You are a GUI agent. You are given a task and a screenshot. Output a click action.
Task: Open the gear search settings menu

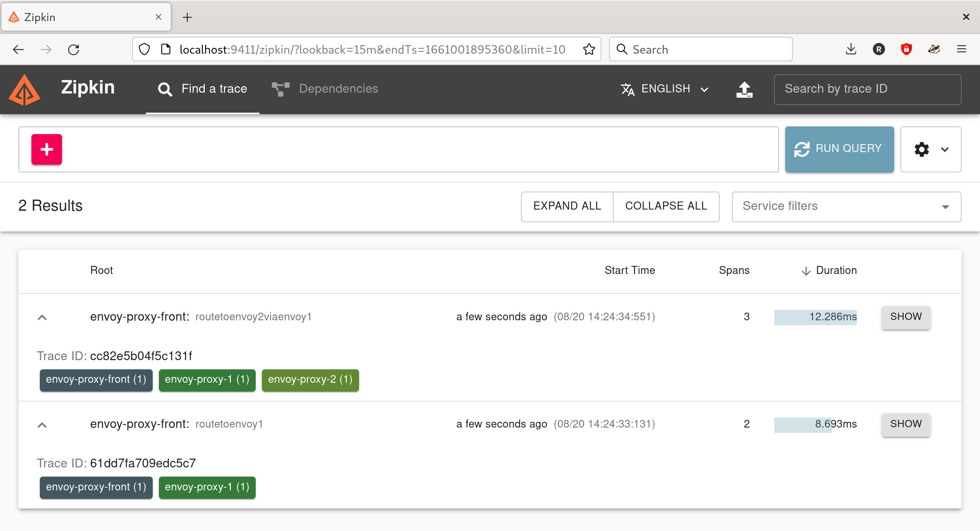(930, 149)
